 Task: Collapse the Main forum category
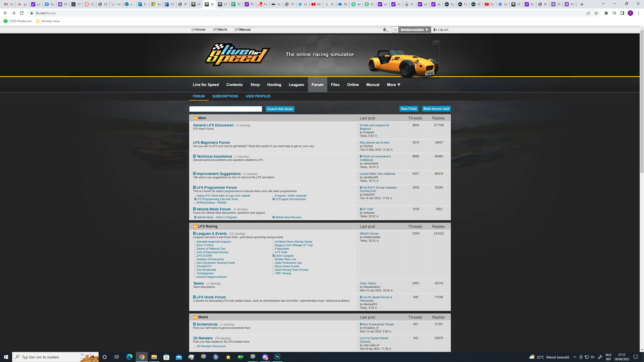(195, 118)
